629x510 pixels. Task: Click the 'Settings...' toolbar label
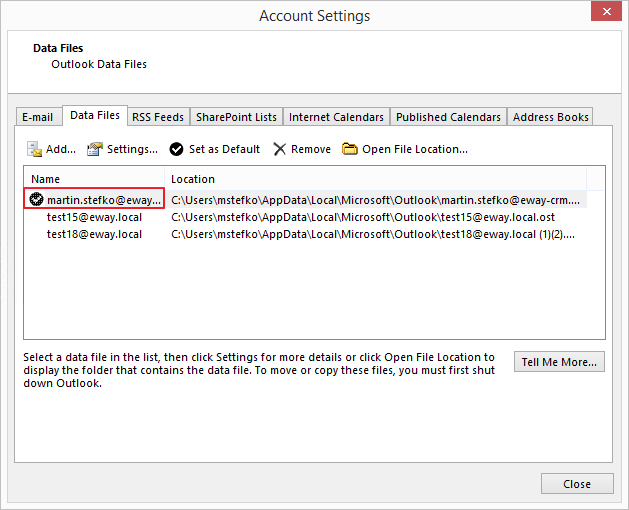click(x=132, y=149)
